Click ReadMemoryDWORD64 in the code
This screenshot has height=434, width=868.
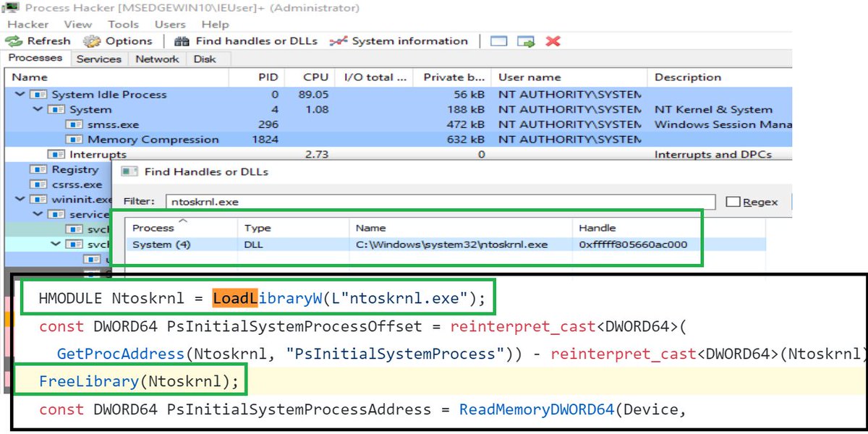[537, 409]
